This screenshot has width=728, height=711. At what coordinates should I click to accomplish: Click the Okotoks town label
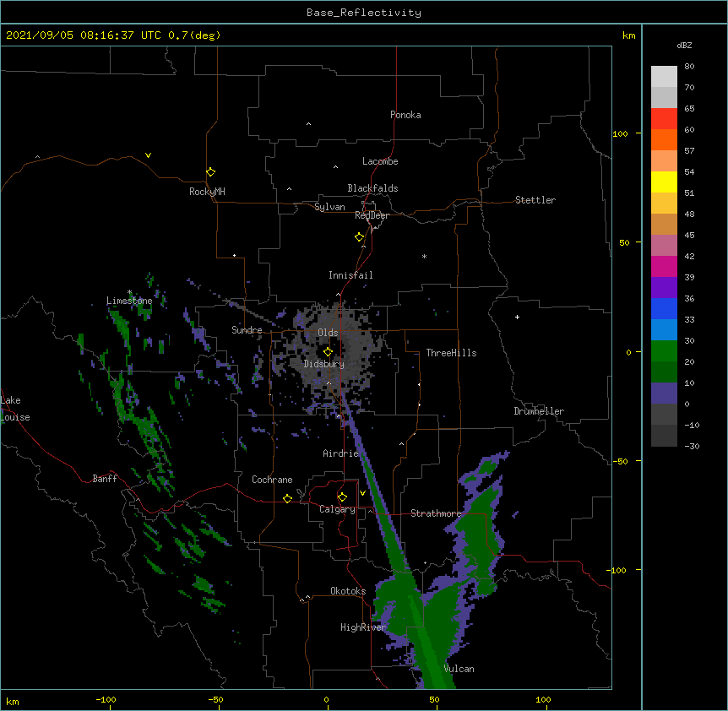pos(348,591)
